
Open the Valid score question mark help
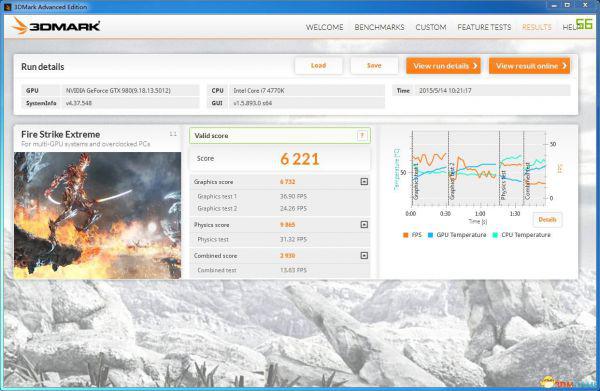tap(362, 135)
